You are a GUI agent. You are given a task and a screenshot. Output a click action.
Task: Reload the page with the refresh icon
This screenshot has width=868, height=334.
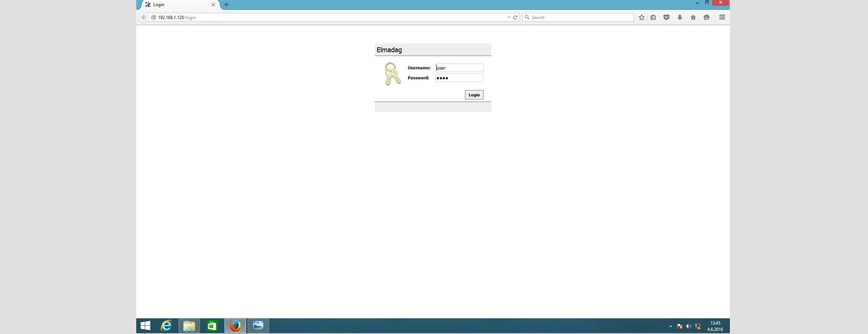click(515, 17)
